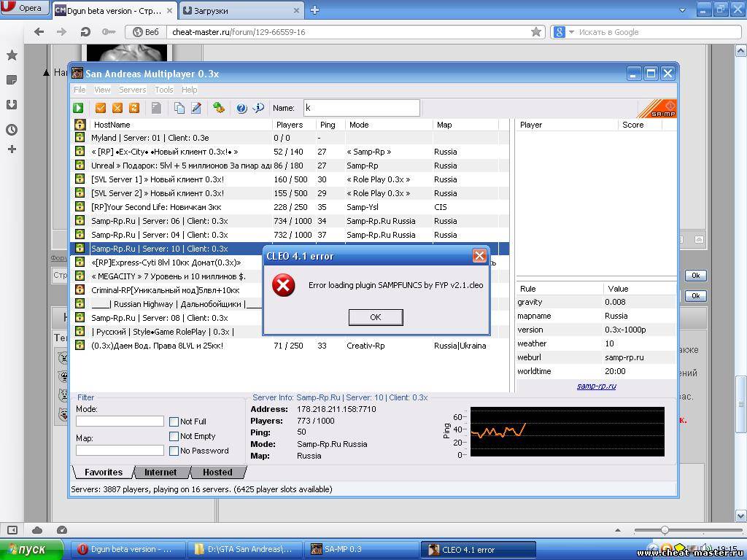Open the Веб site info badge

pos(146,32)
